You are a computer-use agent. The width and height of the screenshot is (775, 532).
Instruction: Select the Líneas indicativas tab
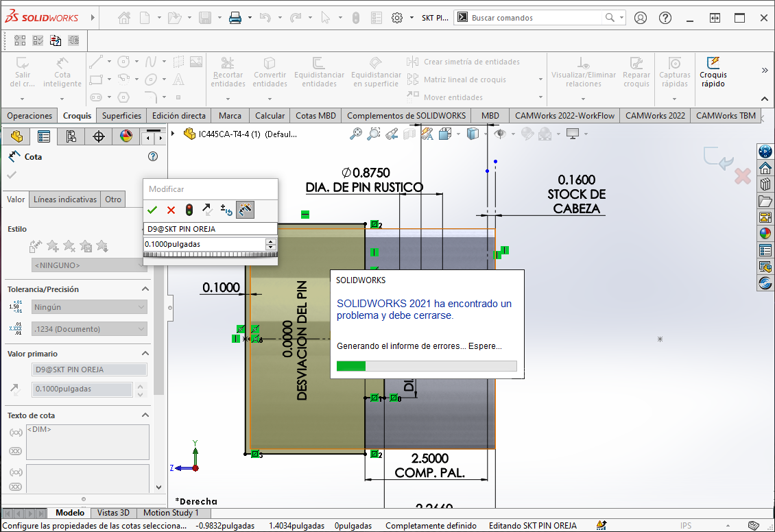(x=65, y=199)
